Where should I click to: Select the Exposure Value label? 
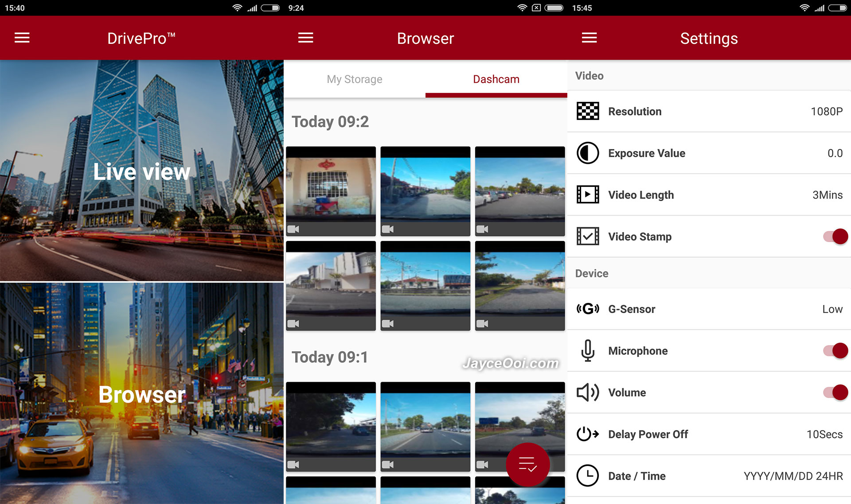coord(647,153)
